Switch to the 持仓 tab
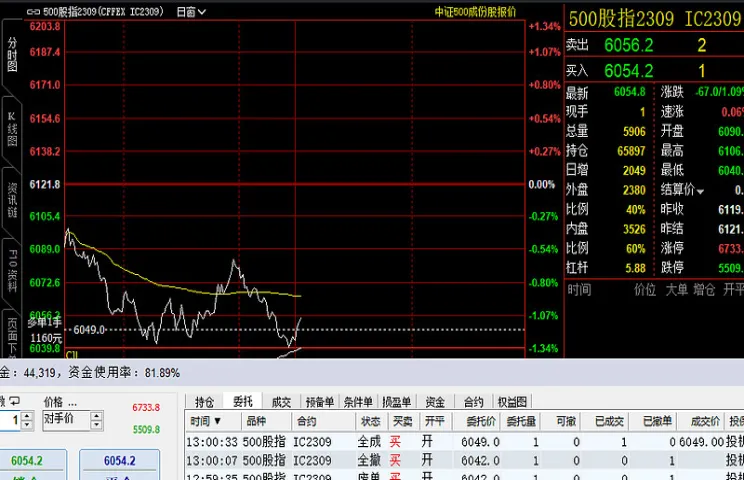744x480 pixels. [204, 402]
